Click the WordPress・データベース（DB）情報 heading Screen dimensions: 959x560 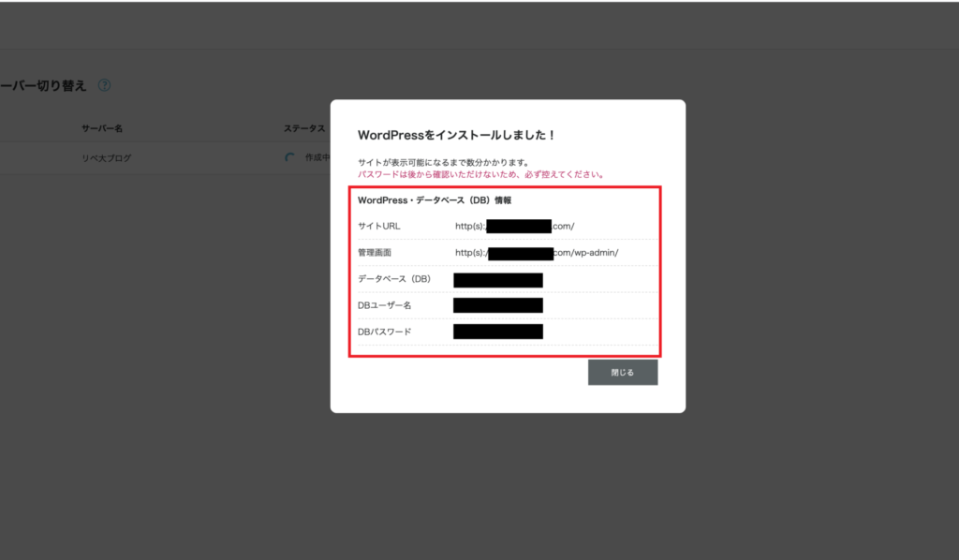point(435,199)
